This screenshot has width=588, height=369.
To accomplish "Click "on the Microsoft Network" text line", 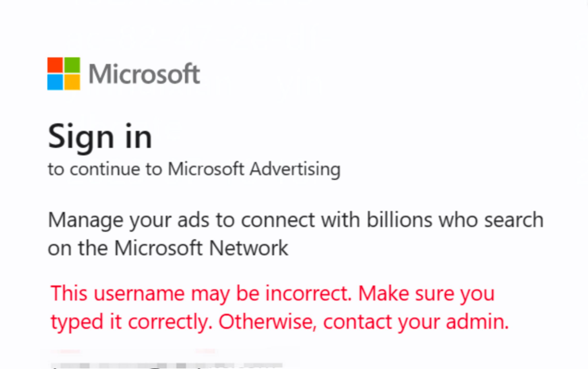I will point(168,248).
